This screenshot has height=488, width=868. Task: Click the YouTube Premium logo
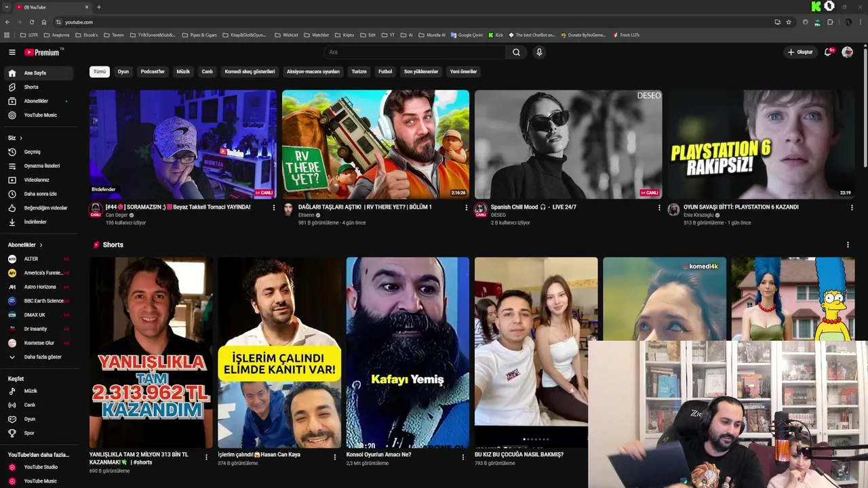pyautogui.click(x=43, y=52)
